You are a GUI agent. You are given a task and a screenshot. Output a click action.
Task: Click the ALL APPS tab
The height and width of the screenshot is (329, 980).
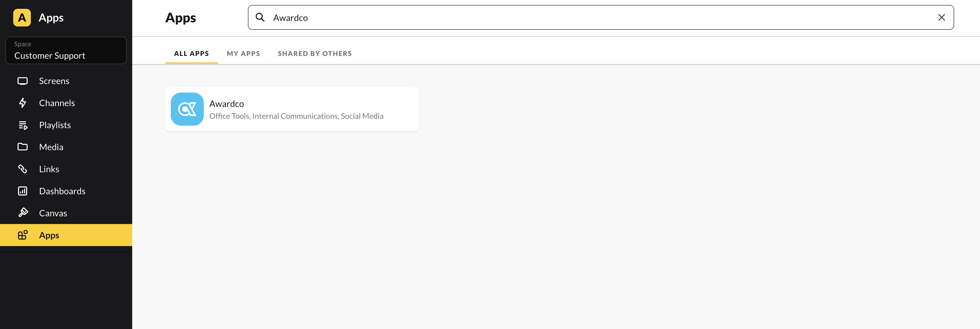coord(191,53)
